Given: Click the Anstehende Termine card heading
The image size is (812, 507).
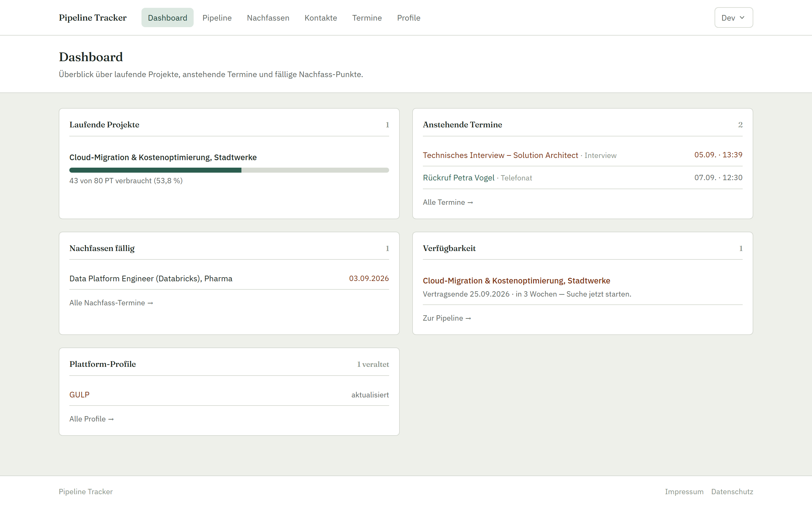Looking at the screenshot, I should (462, 125).
